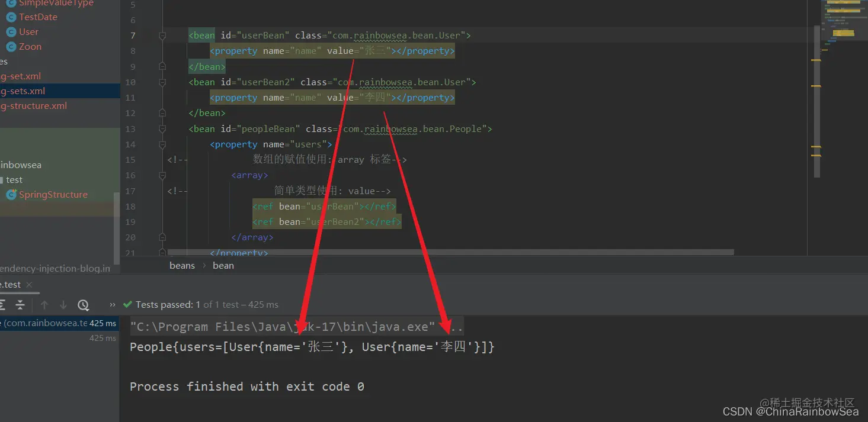
Task: Switch to the run tab ending in .test
Action: 11,285
